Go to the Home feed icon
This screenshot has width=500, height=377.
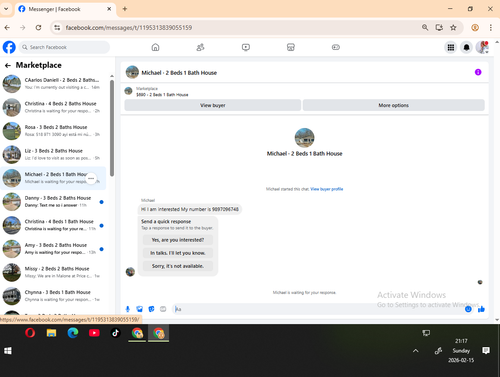click(155, 47)
